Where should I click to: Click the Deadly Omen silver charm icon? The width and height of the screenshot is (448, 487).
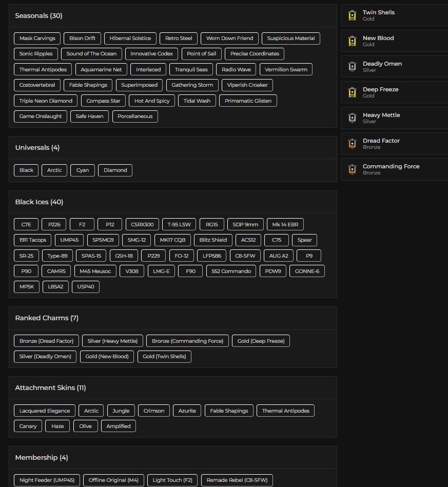(352, 67)
